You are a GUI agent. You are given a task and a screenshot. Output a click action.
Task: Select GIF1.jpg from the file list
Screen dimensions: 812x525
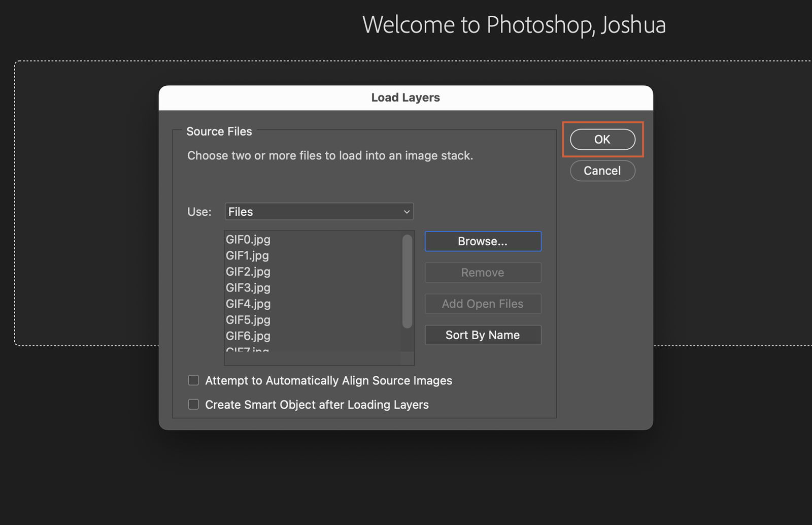(x=248, y=255)
